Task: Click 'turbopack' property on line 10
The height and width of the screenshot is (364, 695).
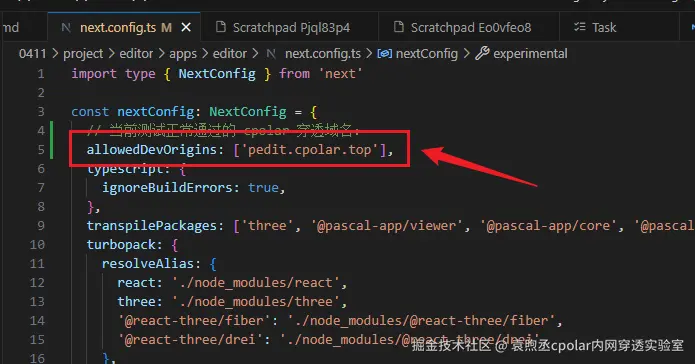Action: point(121,245)
